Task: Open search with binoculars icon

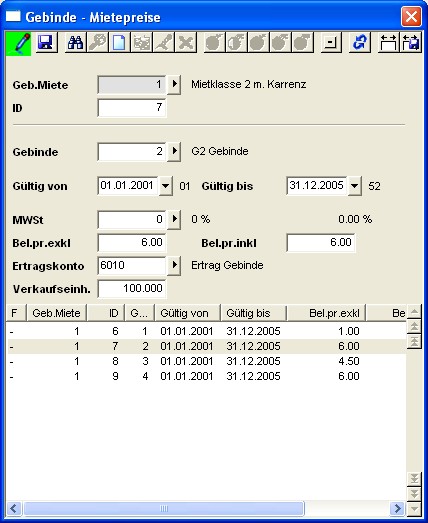Action: (x=75, y=43)
